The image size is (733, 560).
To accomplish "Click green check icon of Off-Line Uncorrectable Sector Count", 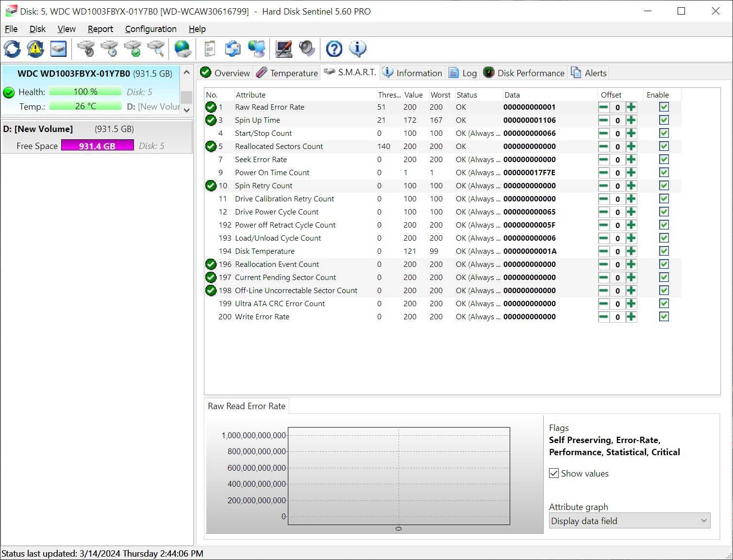I will coord(211,291).
